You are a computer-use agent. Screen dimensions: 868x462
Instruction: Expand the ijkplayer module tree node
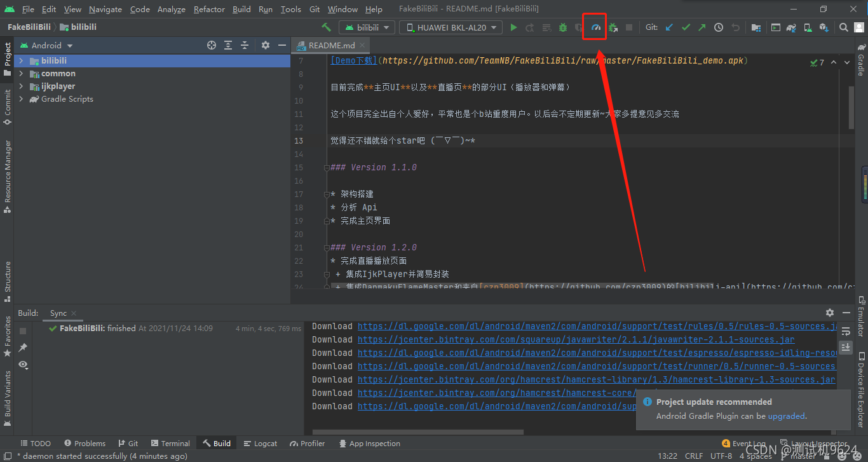pyautogui.click(x=21, y=86)
